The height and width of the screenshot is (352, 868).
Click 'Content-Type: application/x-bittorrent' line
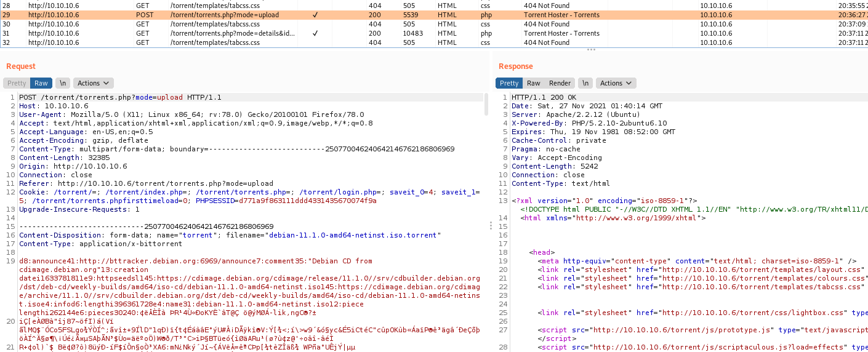101,244
